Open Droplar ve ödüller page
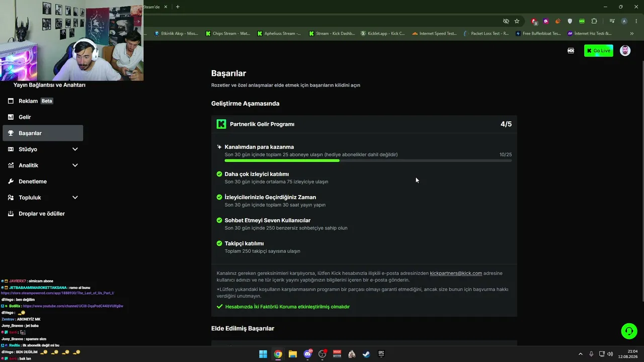The image size is (644, 362). point(43,214)
